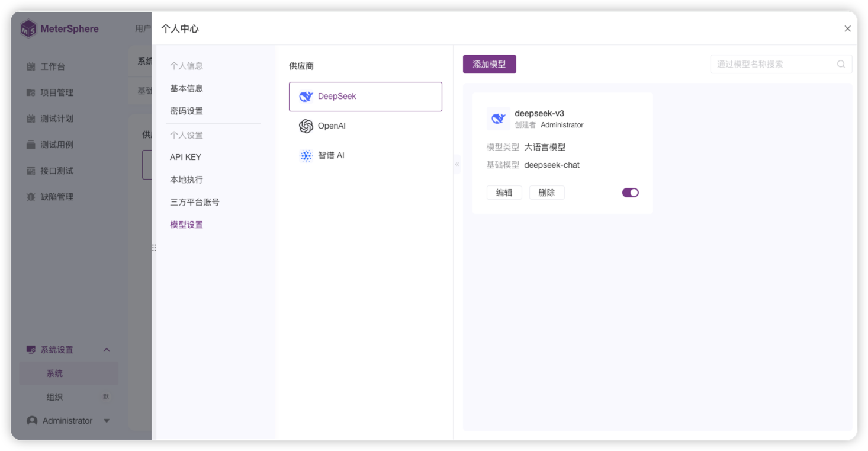Close the 个人中心 drawer
The image size is (868, 451).
[847, 28]
